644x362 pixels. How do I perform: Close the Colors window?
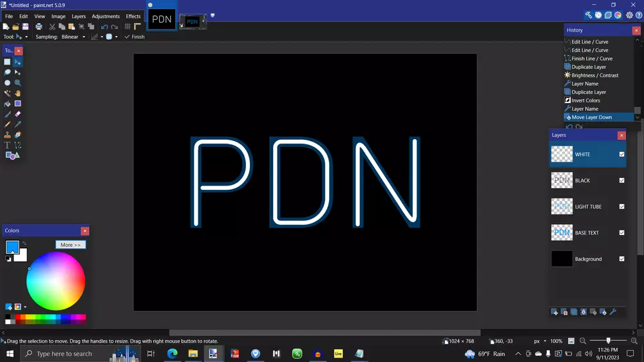[x=85, y=231]
